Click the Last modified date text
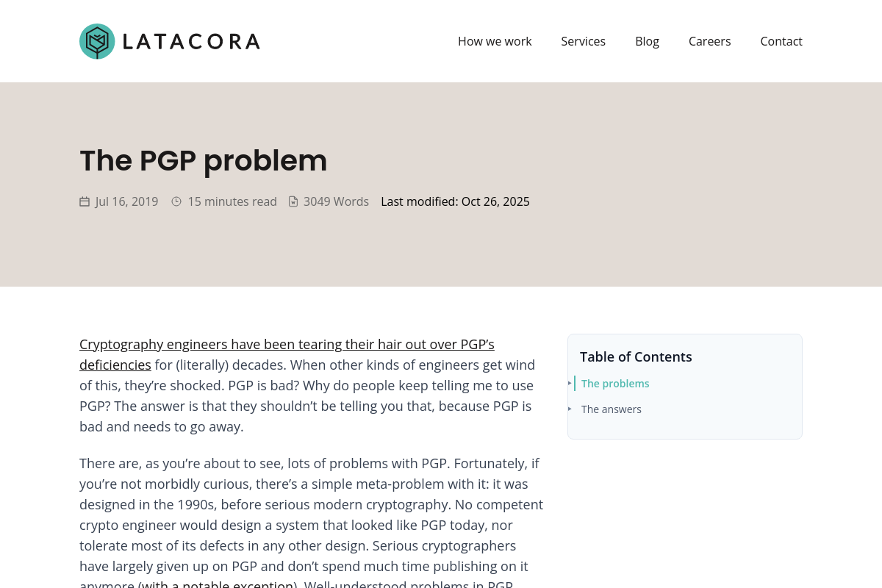The height and width of the screenshot is (588, 882). (x=455, y=201)
